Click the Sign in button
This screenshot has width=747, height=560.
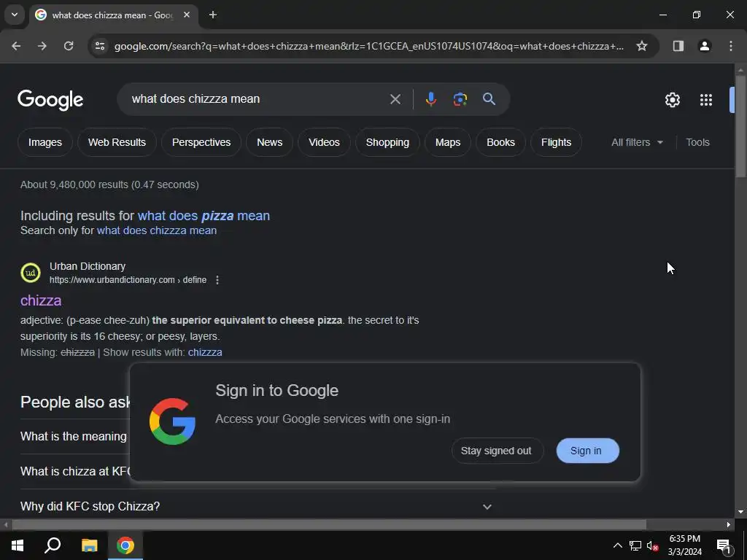587,451
